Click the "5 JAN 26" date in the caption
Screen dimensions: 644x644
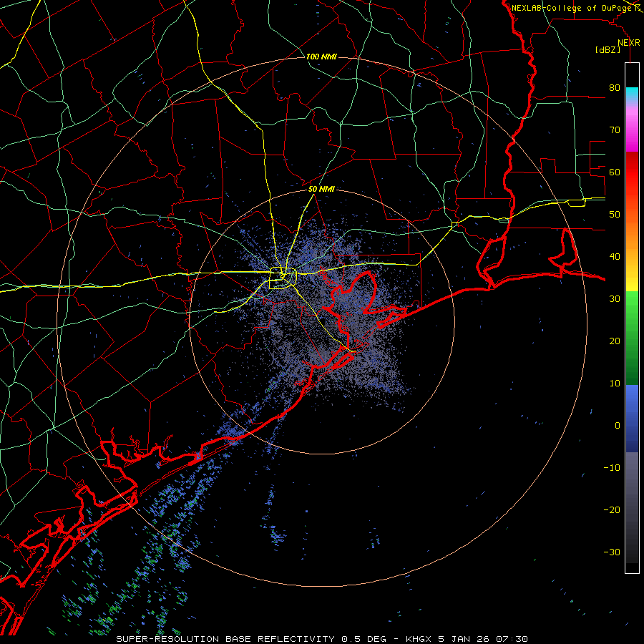pos(464,639)
